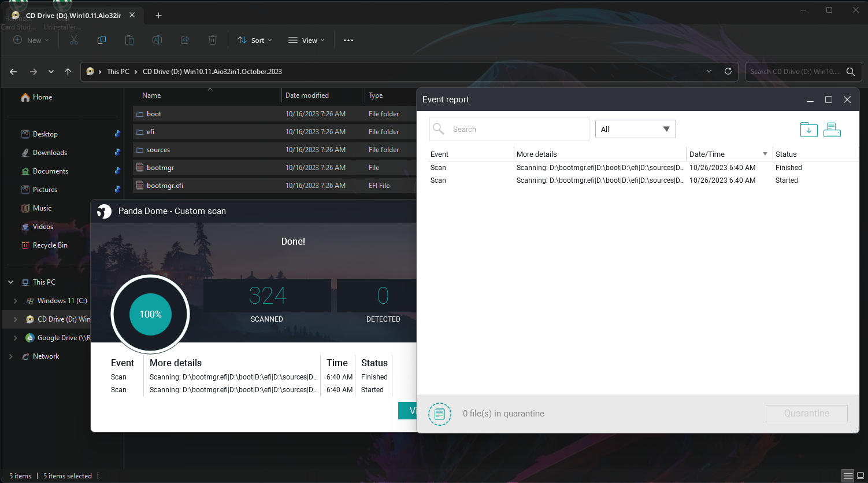Expand the CD Drive (D:) tree node
The width and height of the screenshot is (868, 483).
(x=16, y=319)
